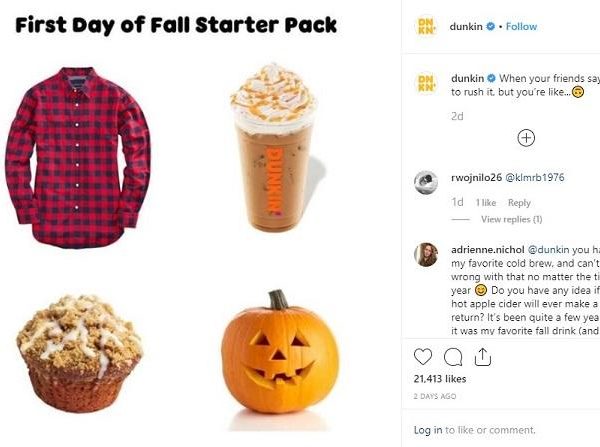Image resolution: width=600 pixels, height=447 pixels.
Task: Click the Dunkin avatar beside the caption
Action: tap(425, 82)
